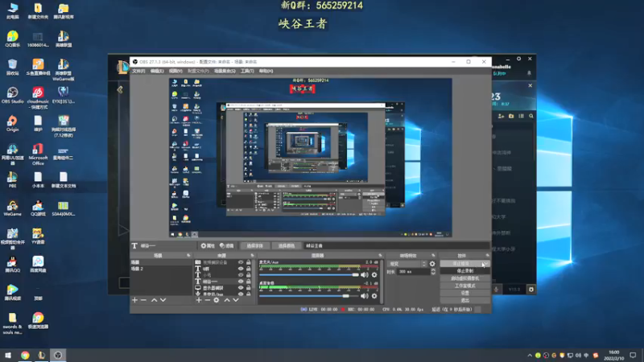Pop out the 场景 dock panel
Screen dimensions: 644x362
(188, 255)
